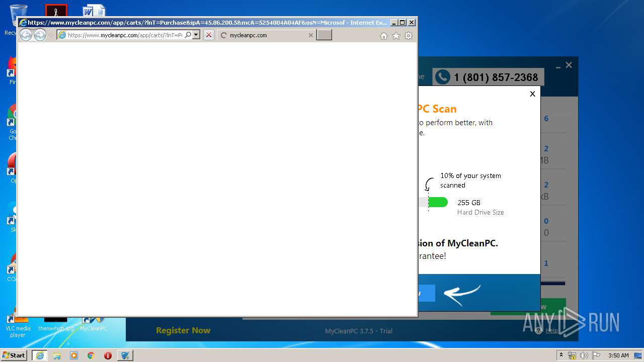Open Opera browser from the taskbar
Viewport: 644px width, 362px height.
tap(108, 355)
